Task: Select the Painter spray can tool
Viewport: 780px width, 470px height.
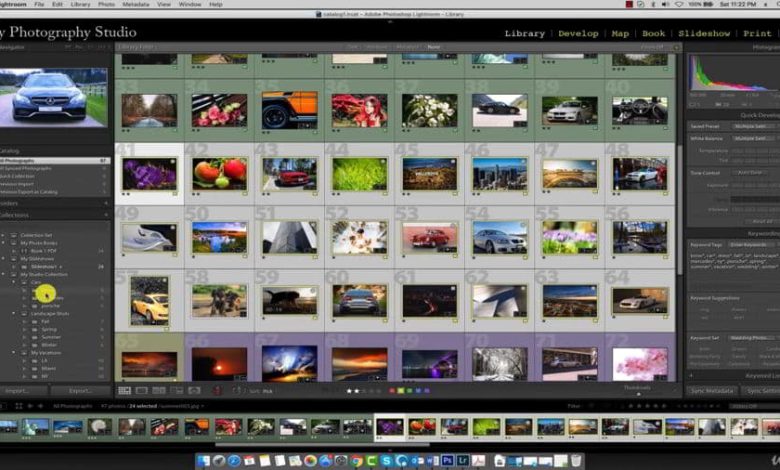Action: coord(217,391)
